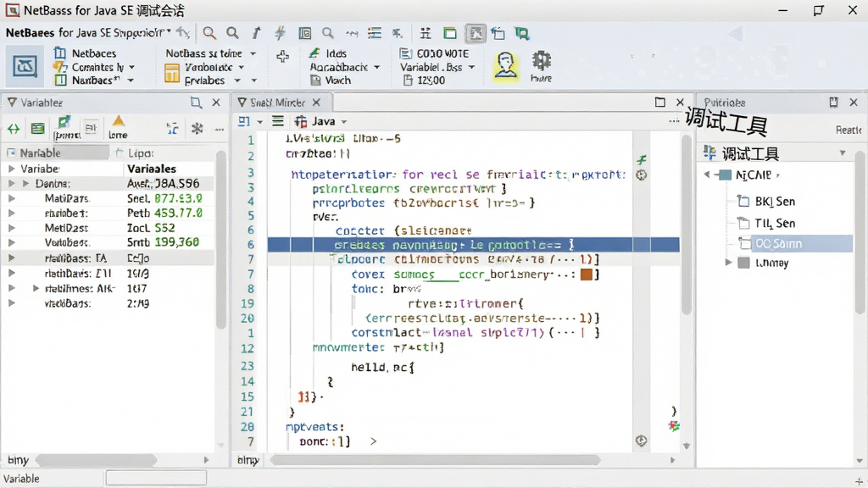The width and height of the screenshot is (868, 488).
Task: Expand the Voriabecs variable row
Action: click(11, 242)
